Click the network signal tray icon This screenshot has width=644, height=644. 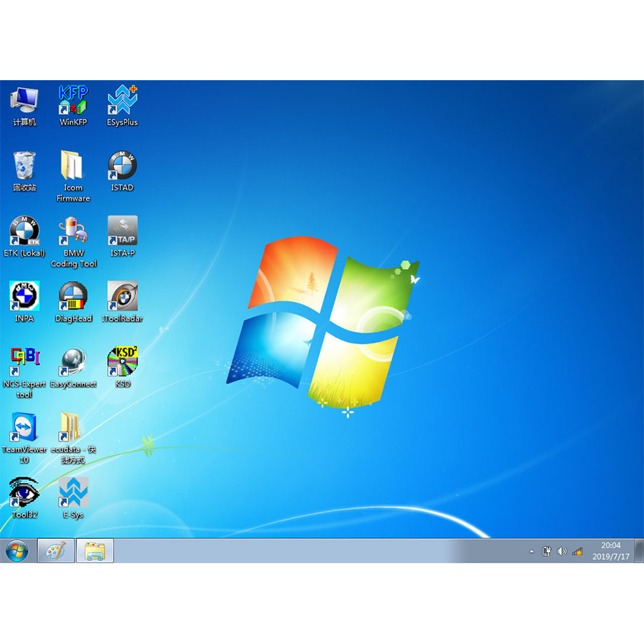tap(577, 551)
